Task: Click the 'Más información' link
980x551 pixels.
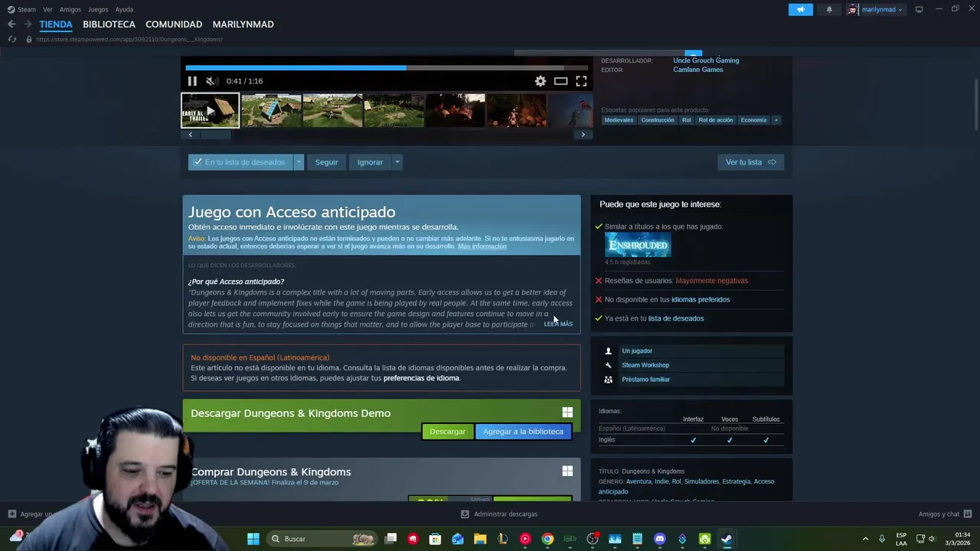Action: pyautogui.click(x=482, y=246)
